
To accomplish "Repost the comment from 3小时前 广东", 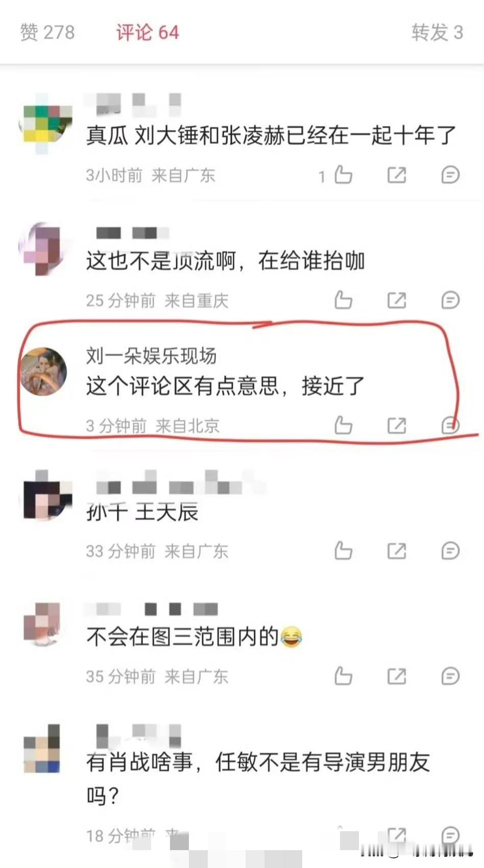I will pos(397,175).
